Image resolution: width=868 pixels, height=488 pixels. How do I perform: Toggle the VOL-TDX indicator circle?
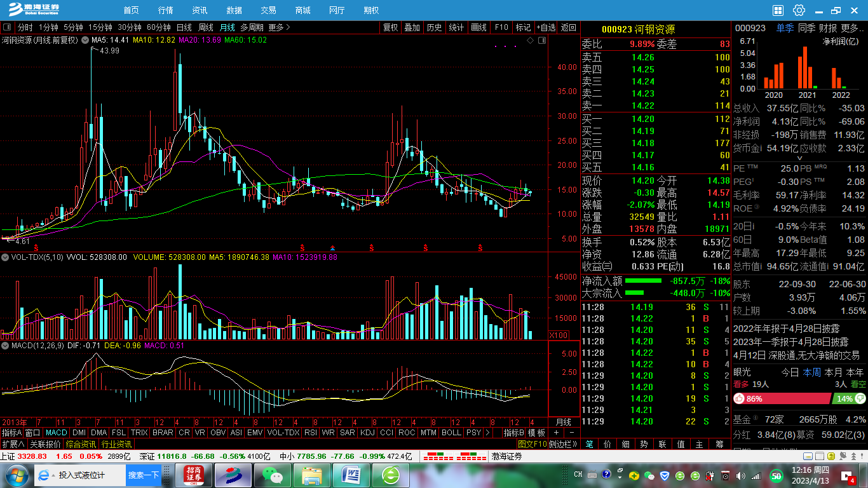6,257
